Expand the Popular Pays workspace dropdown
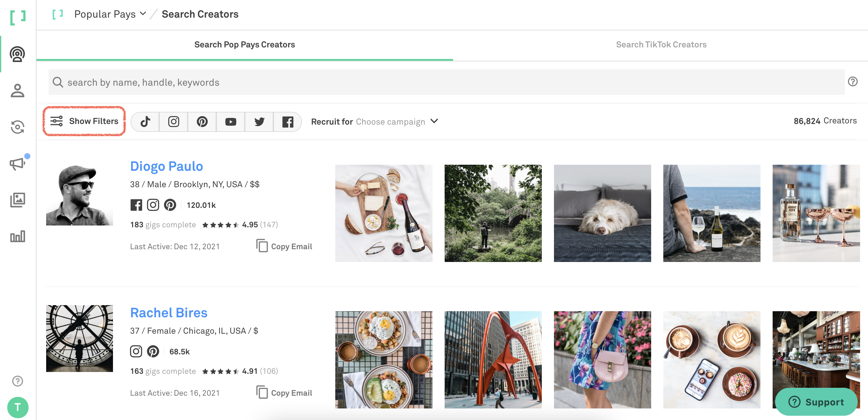868x420 pixels. point(110,14)
